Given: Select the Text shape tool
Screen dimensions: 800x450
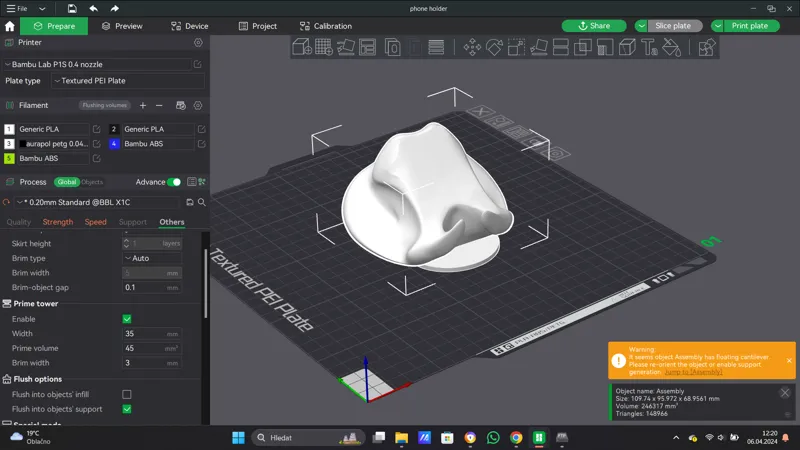Looking at the screenshot, I should (649, 47).
